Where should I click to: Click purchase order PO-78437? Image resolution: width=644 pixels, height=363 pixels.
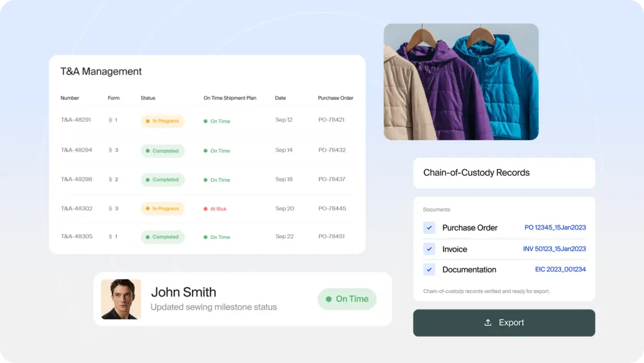[332, 179]
